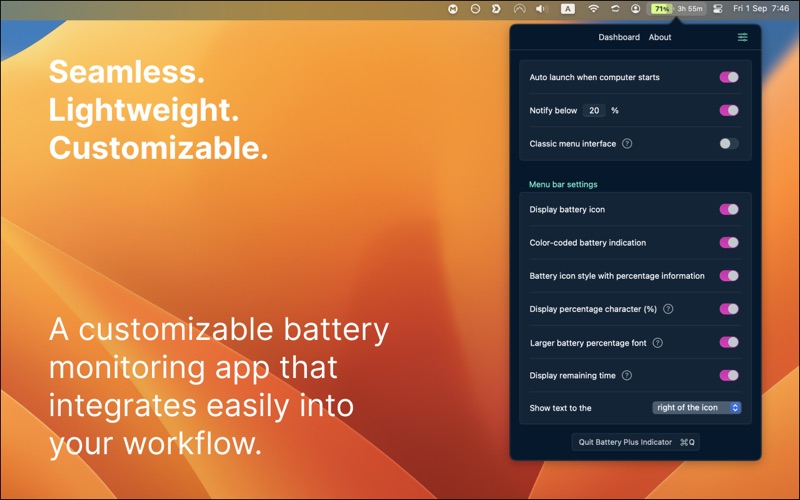This screenshot has height=500, width=800.
Task: Toggle Color-coded battery indication
Action: (x=729, y=243)
